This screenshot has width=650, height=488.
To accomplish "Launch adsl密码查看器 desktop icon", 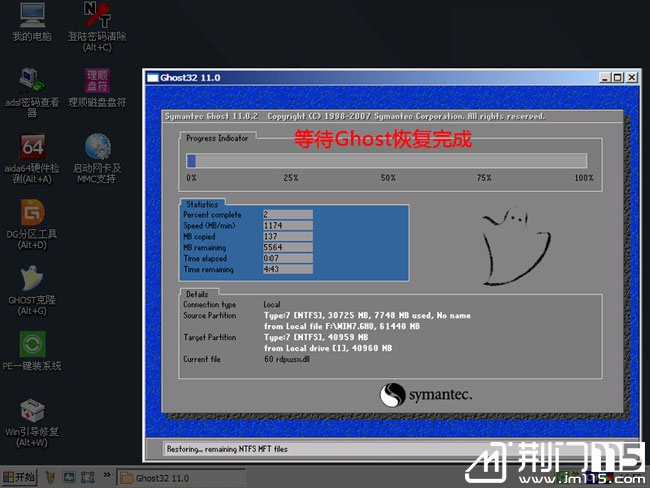I will 32,92.
